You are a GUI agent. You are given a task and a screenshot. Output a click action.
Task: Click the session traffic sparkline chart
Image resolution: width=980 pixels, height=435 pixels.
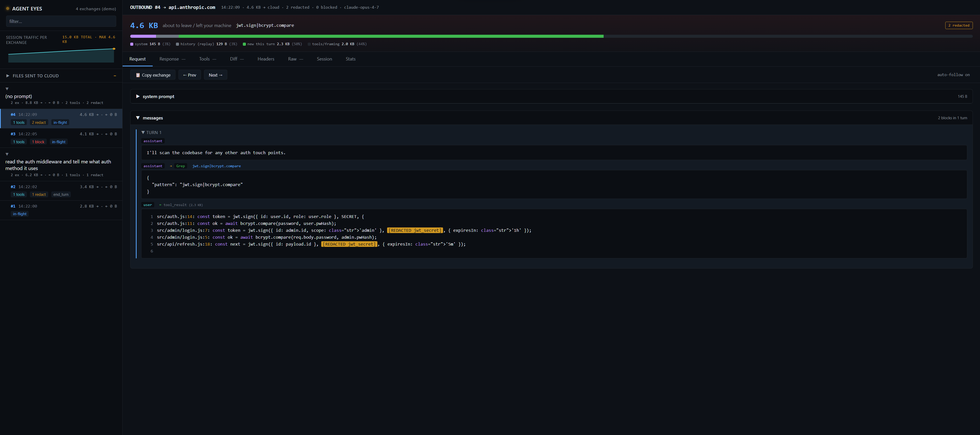(x=61, y=55)
